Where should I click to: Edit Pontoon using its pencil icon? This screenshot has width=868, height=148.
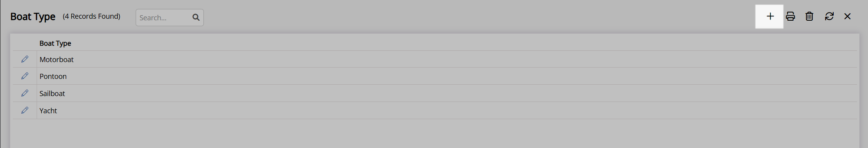(25, 76)
